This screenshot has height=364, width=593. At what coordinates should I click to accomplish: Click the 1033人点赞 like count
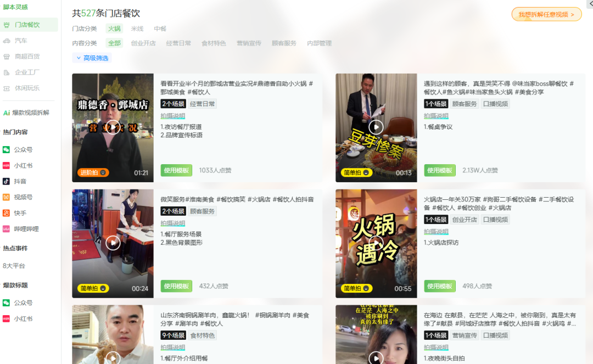click(x=215, y=171)
